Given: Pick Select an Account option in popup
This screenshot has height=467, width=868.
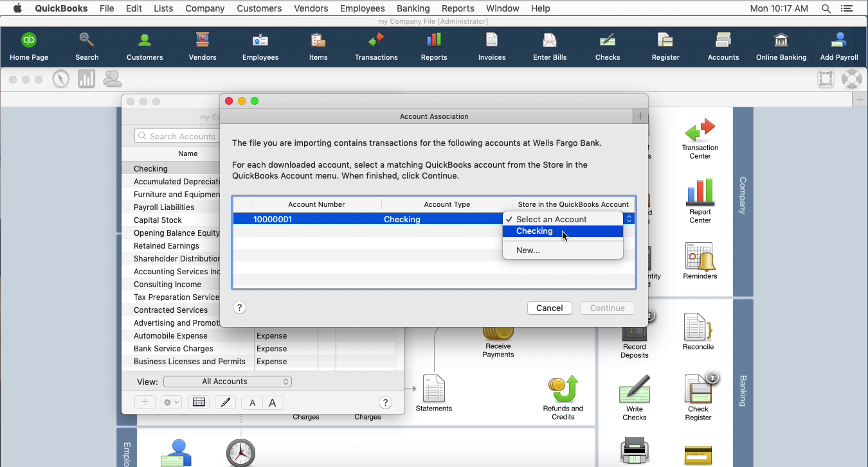Looking at the screenshot, I should pyautogui.click(x=563, y=219).
